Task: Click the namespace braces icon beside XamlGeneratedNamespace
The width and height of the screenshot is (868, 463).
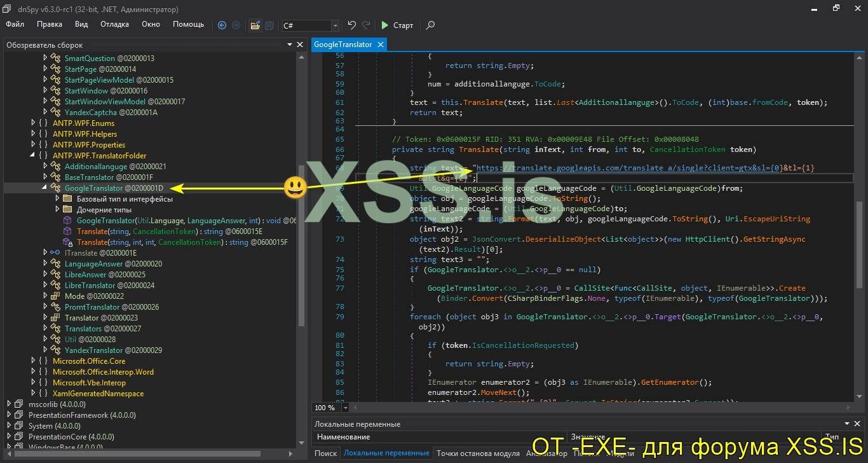Action: click(x=43, y=393)
